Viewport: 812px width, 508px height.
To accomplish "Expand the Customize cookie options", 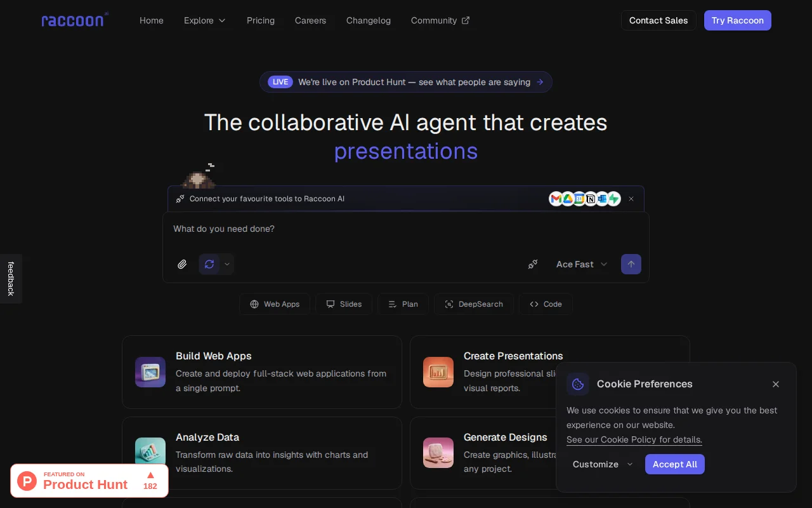I will tap(603, 464).
